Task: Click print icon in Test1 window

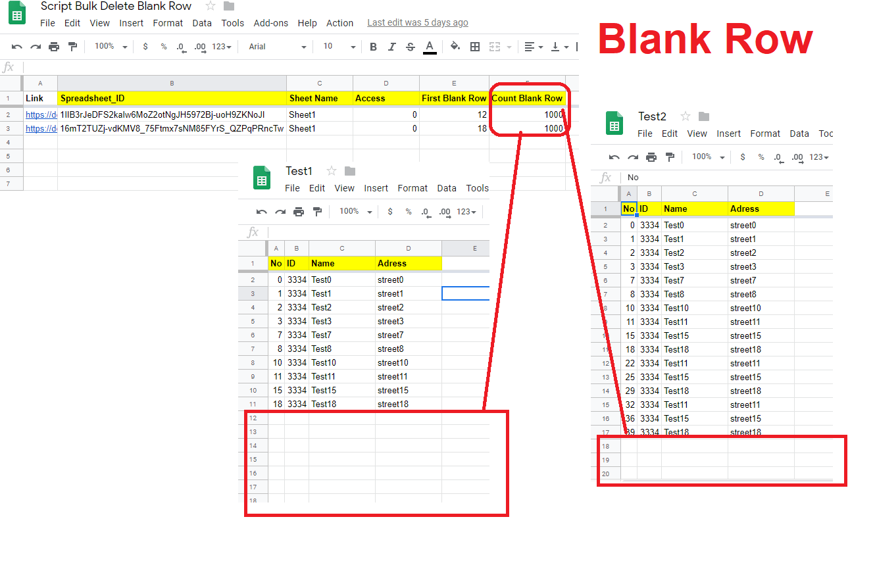Action: pyautogui.click(x=299, y=212)
